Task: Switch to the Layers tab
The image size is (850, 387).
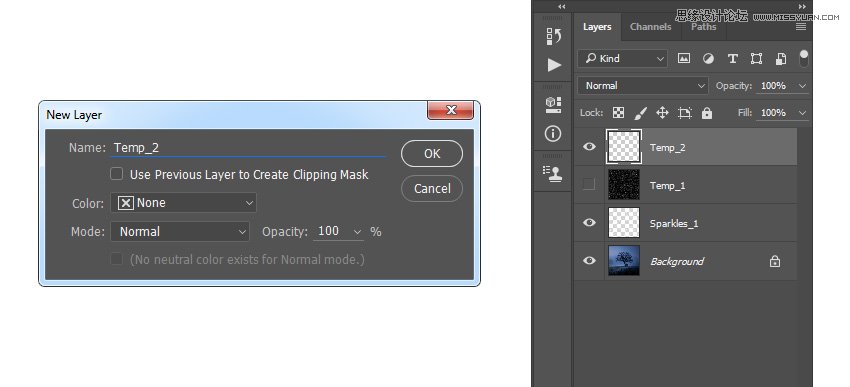Action: coord(597,27)
